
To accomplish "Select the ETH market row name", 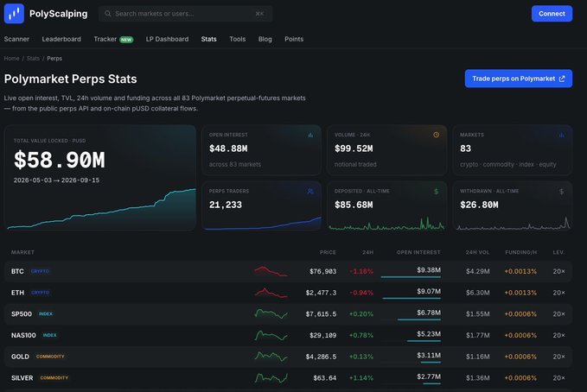I will 17,293.
